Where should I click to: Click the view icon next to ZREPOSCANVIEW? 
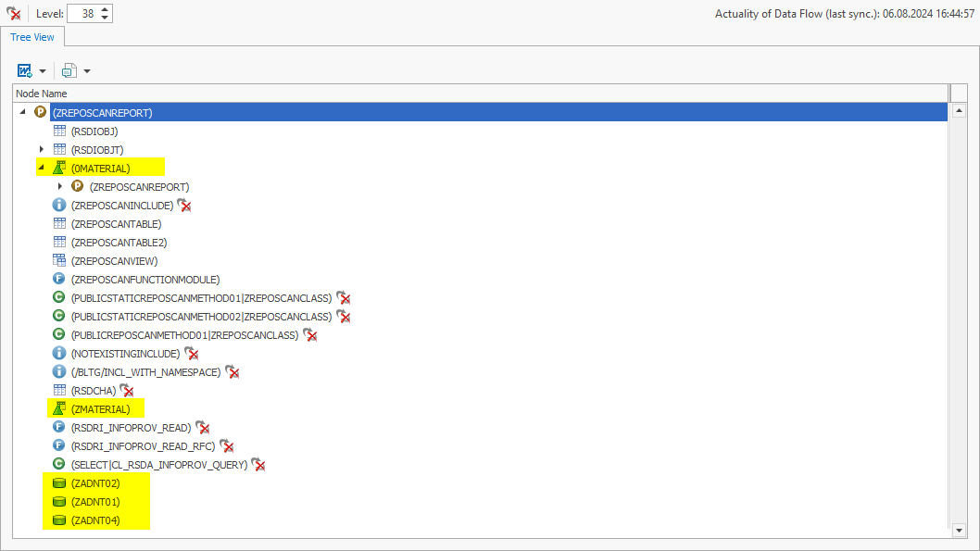(59, 260)
